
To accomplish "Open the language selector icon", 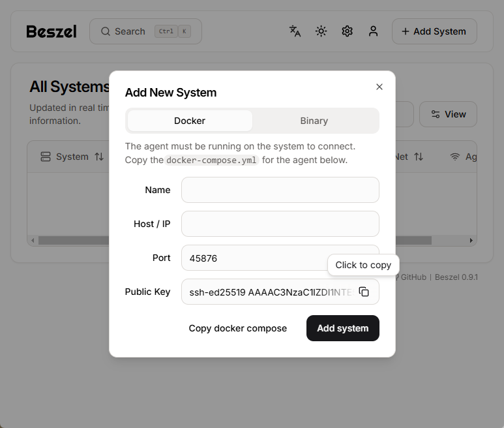I will click(x=295, y=31).
